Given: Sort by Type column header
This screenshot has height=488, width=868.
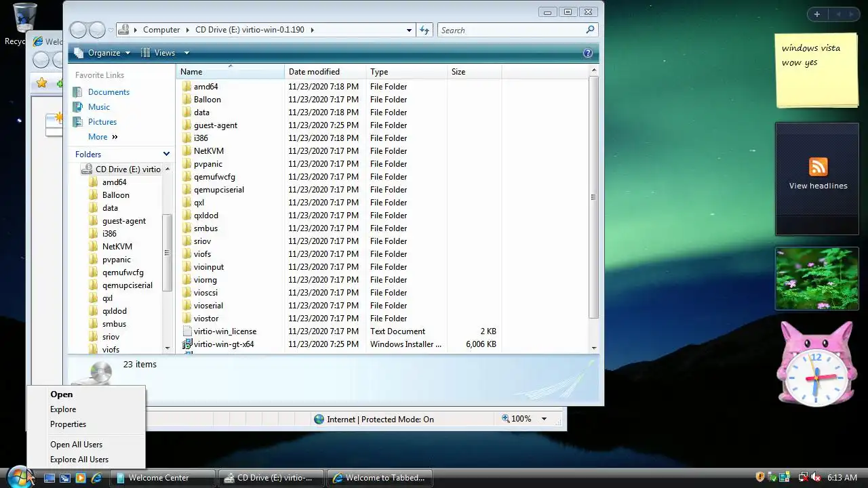Looking at the screenshot, I should point(407,72).
